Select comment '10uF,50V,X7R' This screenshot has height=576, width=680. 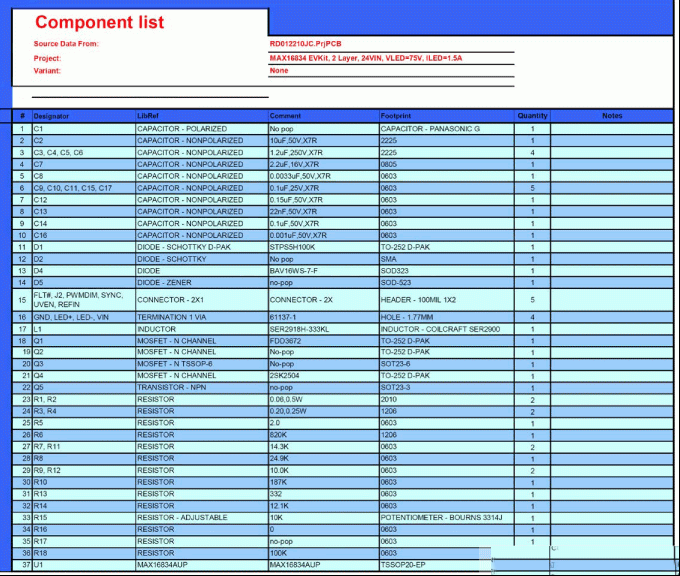pos(324,141)
